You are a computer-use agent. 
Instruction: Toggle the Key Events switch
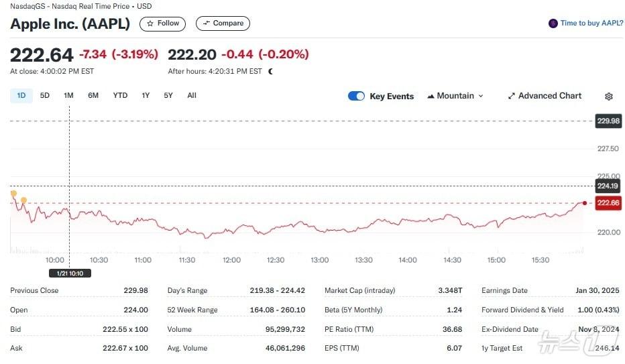point(356,96)
